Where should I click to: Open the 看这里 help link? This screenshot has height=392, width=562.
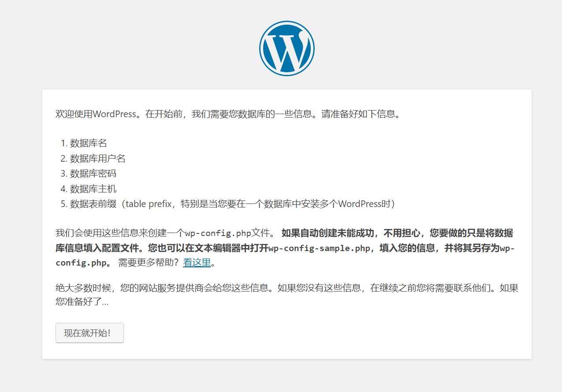coord(197,263)
